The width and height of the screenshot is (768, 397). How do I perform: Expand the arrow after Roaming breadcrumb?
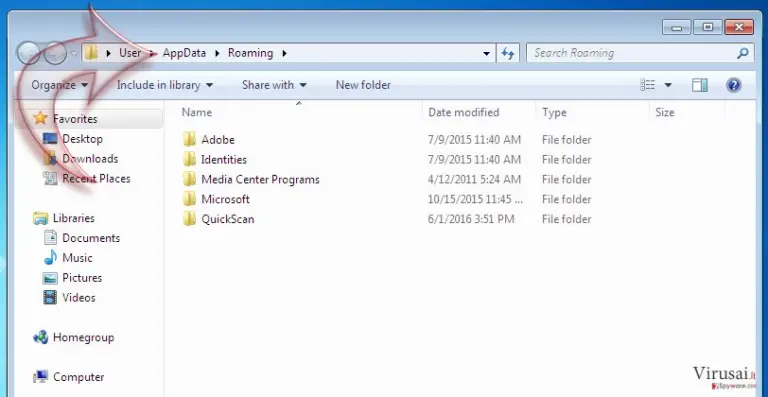point(285,53)
